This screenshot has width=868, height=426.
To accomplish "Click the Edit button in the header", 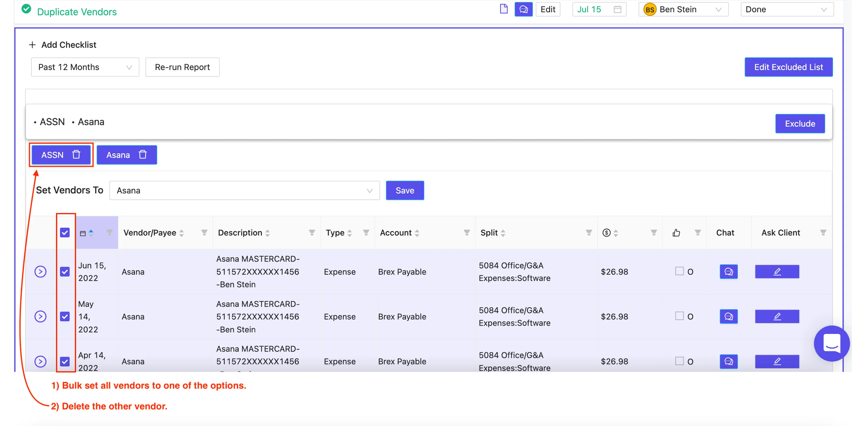I will [x=548, y=9].
